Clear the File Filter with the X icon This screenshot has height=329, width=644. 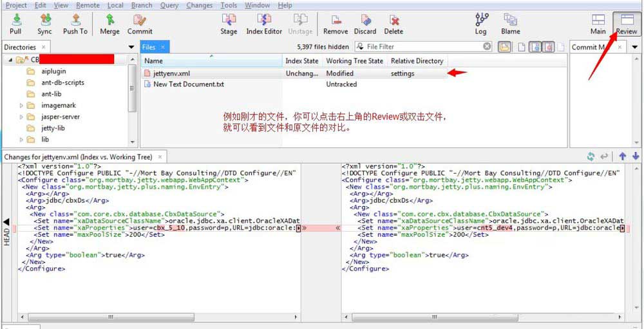[487, 46]
